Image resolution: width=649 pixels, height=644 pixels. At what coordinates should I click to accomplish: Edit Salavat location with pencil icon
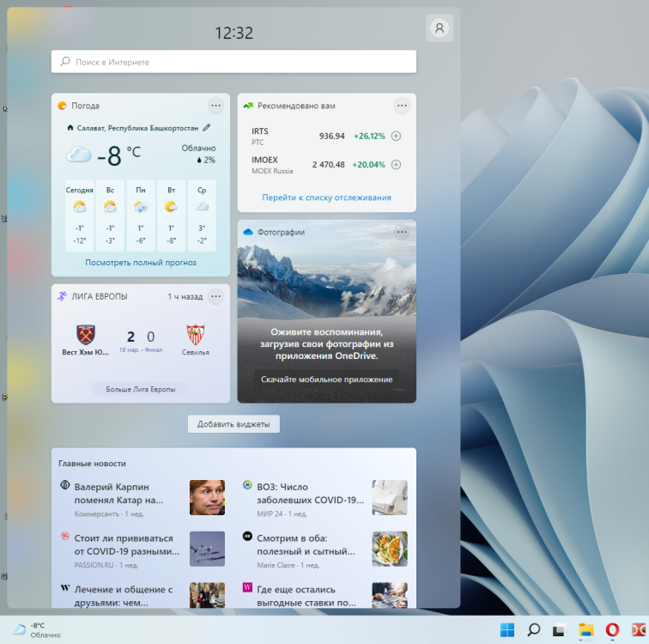[207, 127]
